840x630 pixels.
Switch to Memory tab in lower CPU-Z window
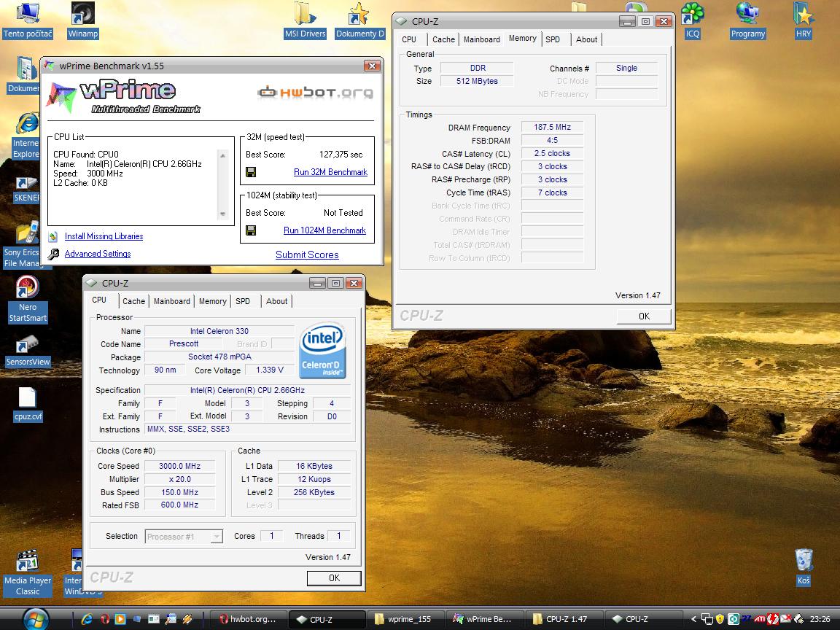point(212,301)
